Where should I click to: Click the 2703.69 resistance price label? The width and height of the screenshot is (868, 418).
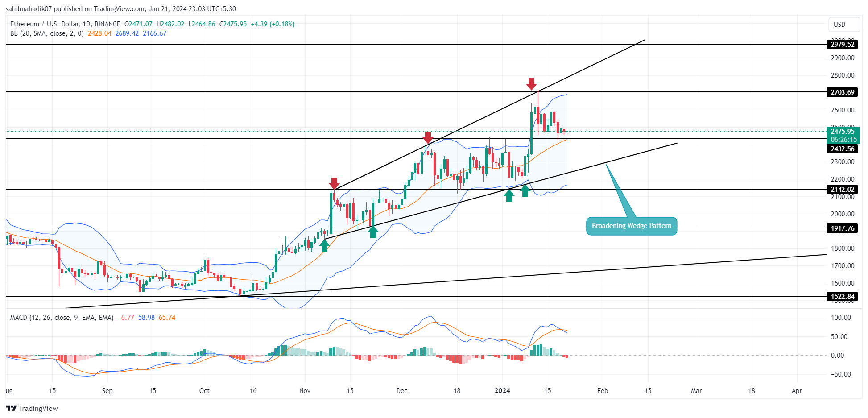[842, 92]
